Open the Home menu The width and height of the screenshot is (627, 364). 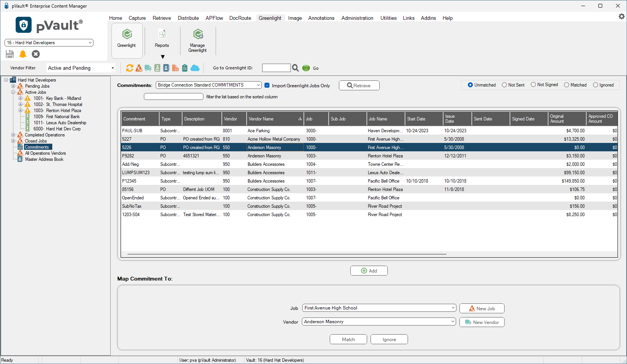click(116, 18)
